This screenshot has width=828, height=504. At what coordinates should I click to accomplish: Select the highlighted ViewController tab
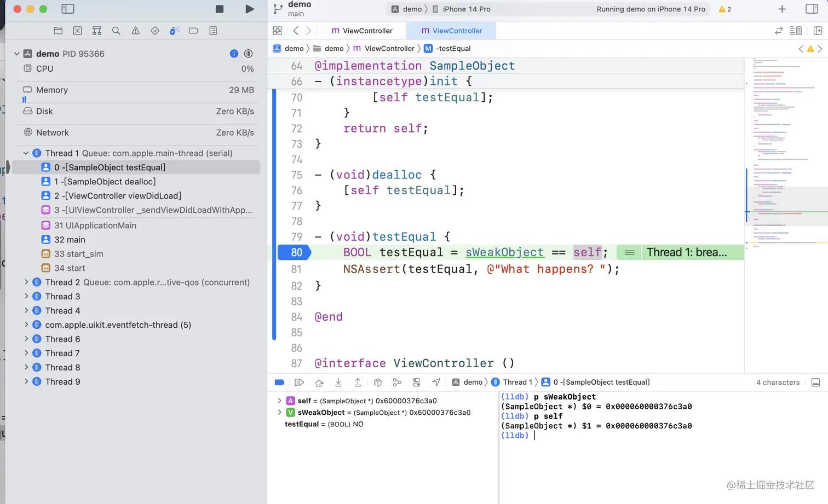tap(452, 31)
